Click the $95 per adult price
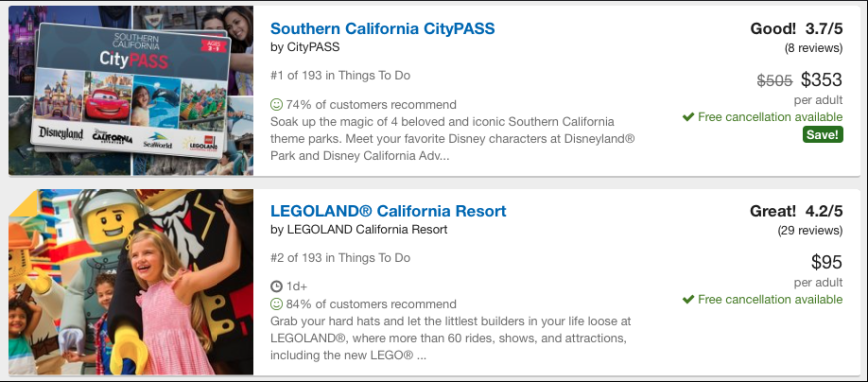 827,262
